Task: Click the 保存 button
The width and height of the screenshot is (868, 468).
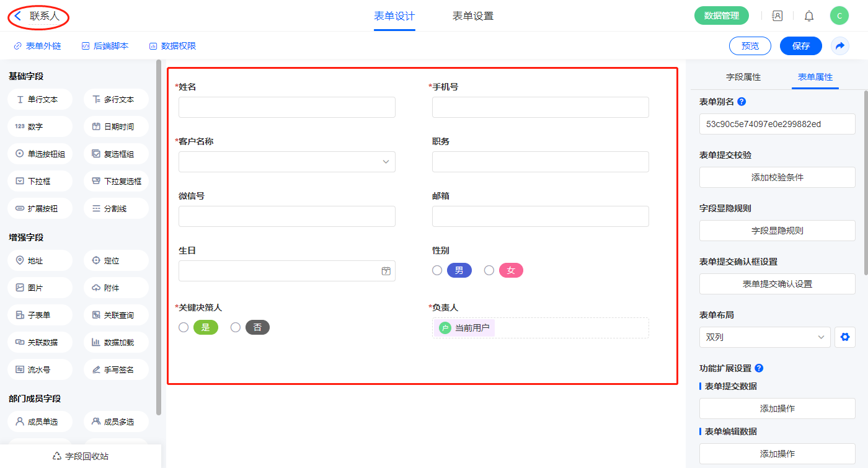Action: pos(800,46)
